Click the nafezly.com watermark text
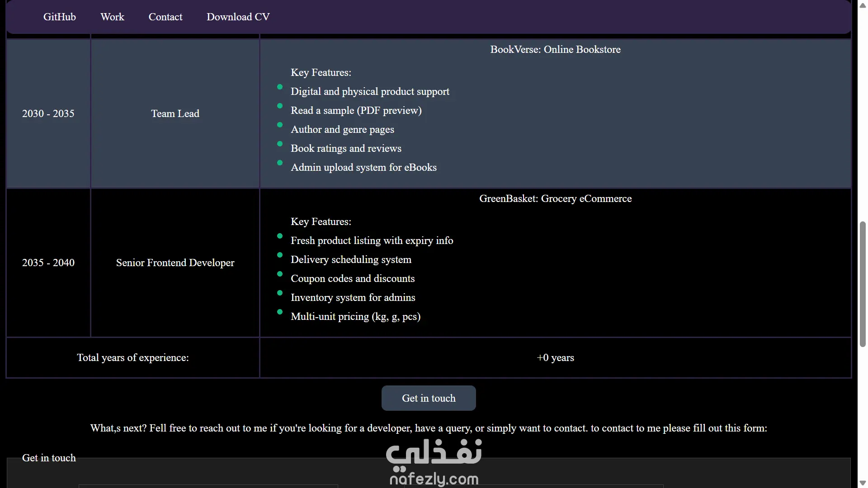Screen dimensions: 868x488 pos(434,479)
